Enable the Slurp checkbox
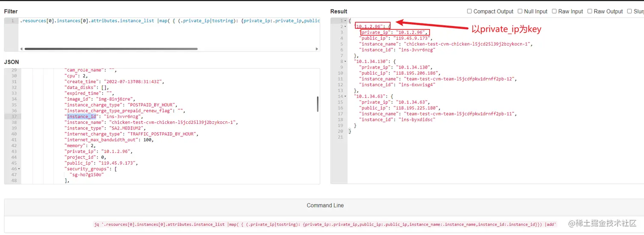Image resolution: width=644 pixels, height=235 pixels. pyautogui.click(x=630, y=11)
